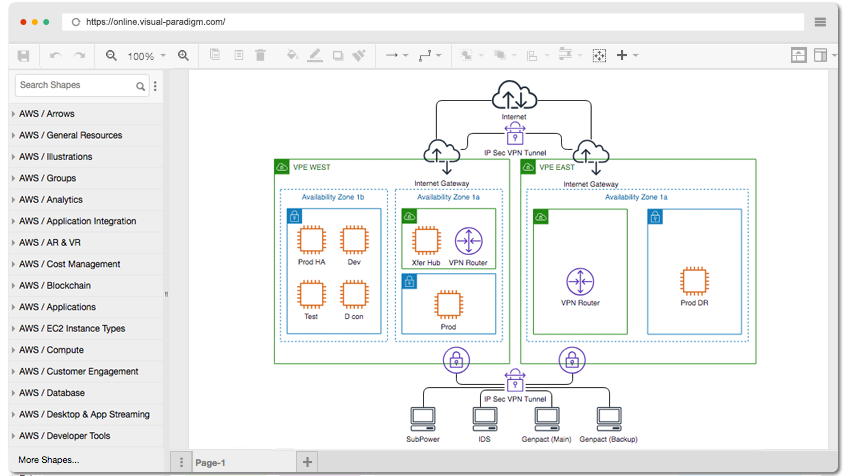Click the More Shapes... button
Viewport: 848px width, 476px height.
pyautogui.click(x=49, y=460)
